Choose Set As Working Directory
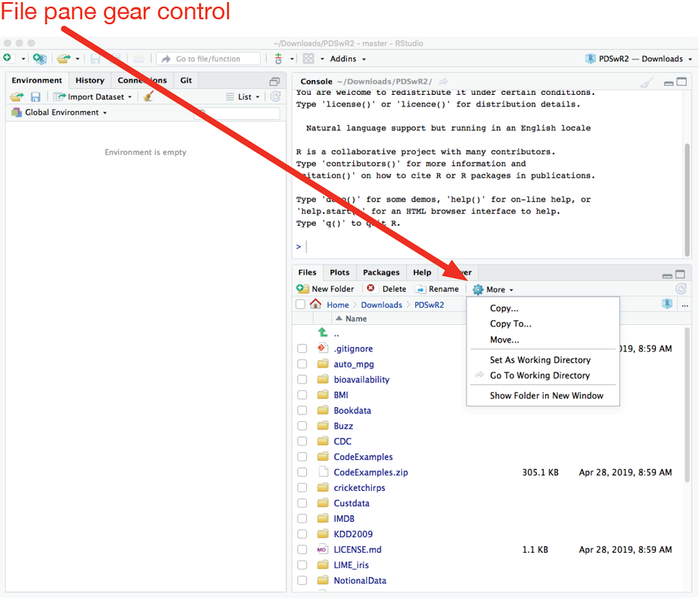The image size is (700, 599). [540, 360]
